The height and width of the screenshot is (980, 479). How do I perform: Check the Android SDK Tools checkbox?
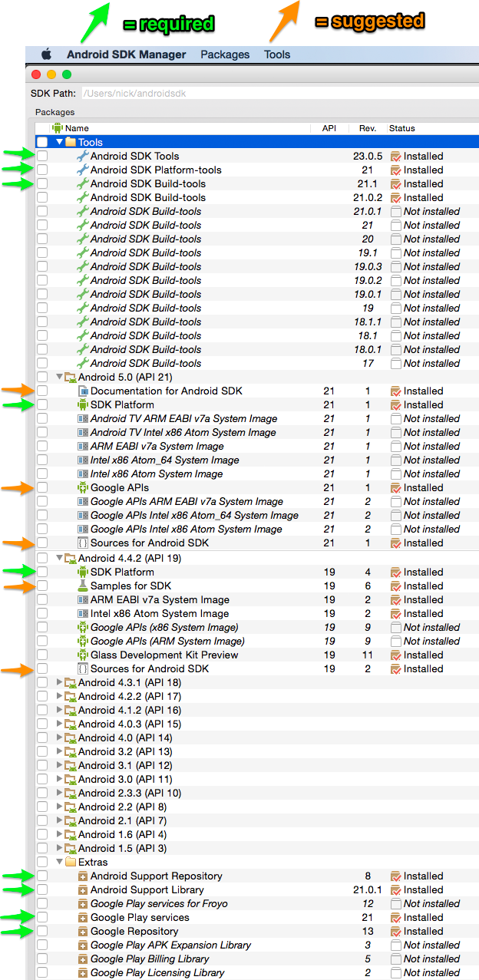coord(42,156)
